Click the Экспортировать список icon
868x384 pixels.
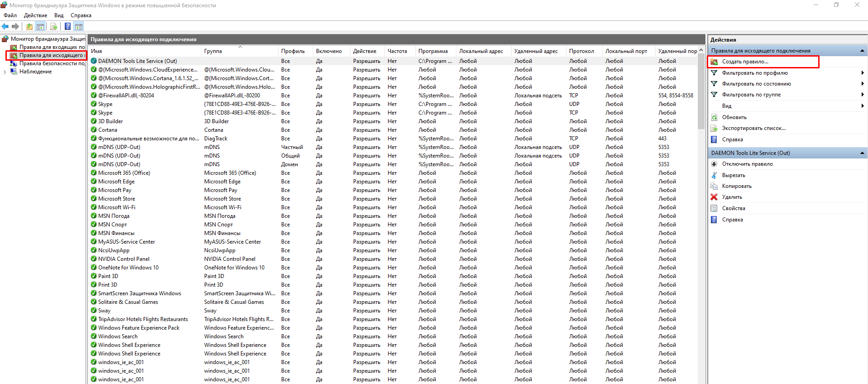[714, 128]
